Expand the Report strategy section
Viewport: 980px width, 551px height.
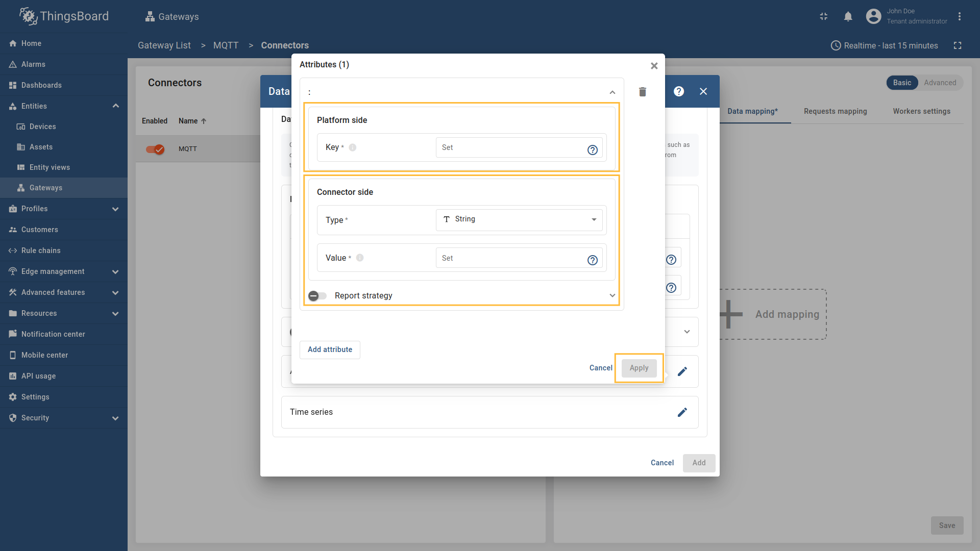click(611, 295)
